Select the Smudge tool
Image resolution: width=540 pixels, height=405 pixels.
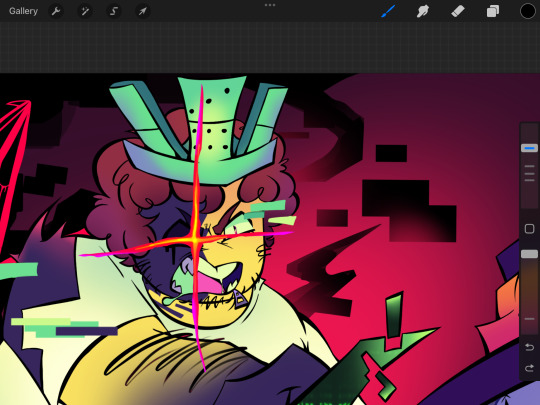pyautogui.click(x=423, y=11)
